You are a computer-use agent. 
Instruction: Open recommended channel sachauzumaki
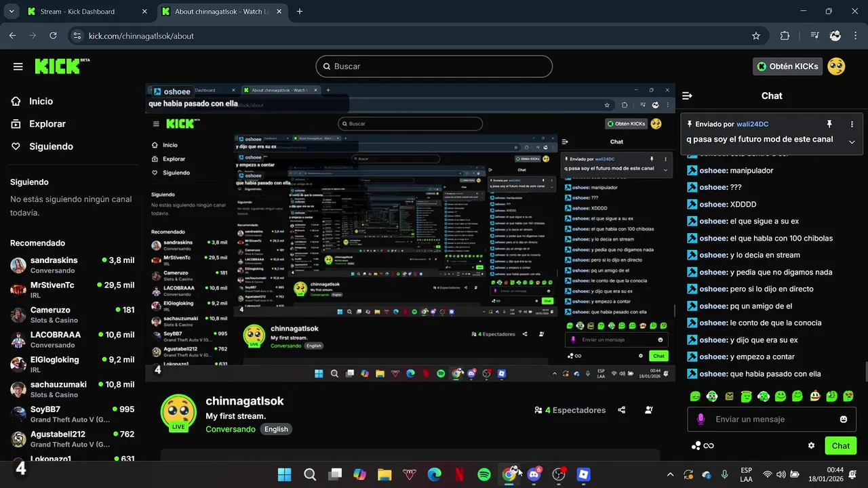tap(71, 389)
